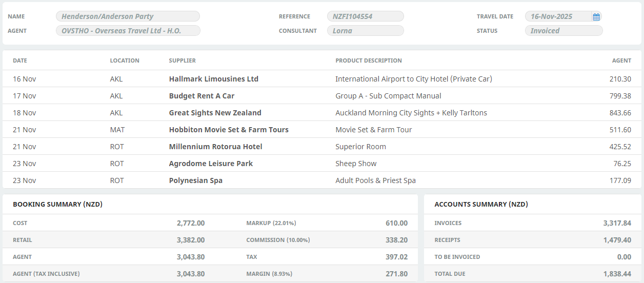The image size is (644, 283).
Task: Click the Agrodome Leisure Park supplier
Action: tap(211, 164)
